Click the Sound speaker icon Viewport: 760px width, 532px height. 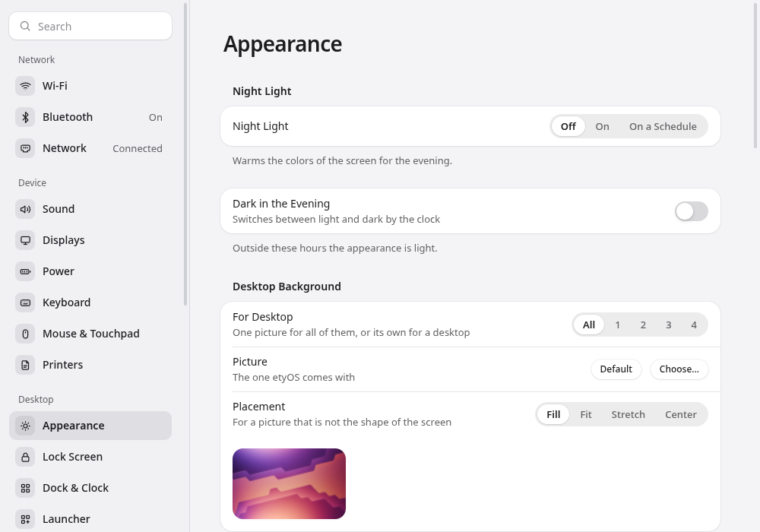[x=25, y=209]
